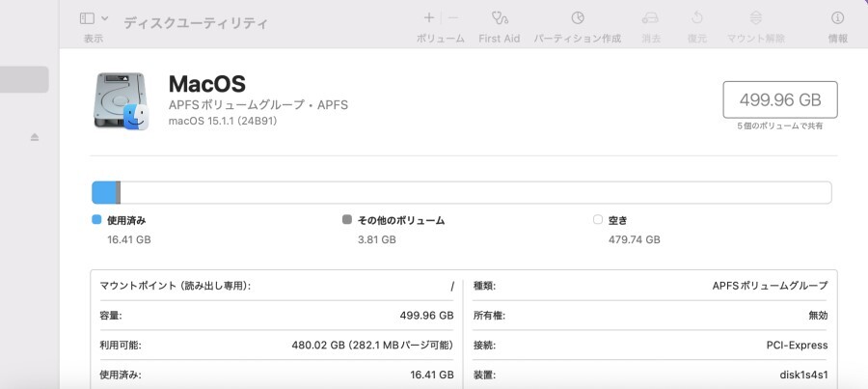
Task: Click the マウントポイント (読み出し専用) row label
Action: pos(175,286)
